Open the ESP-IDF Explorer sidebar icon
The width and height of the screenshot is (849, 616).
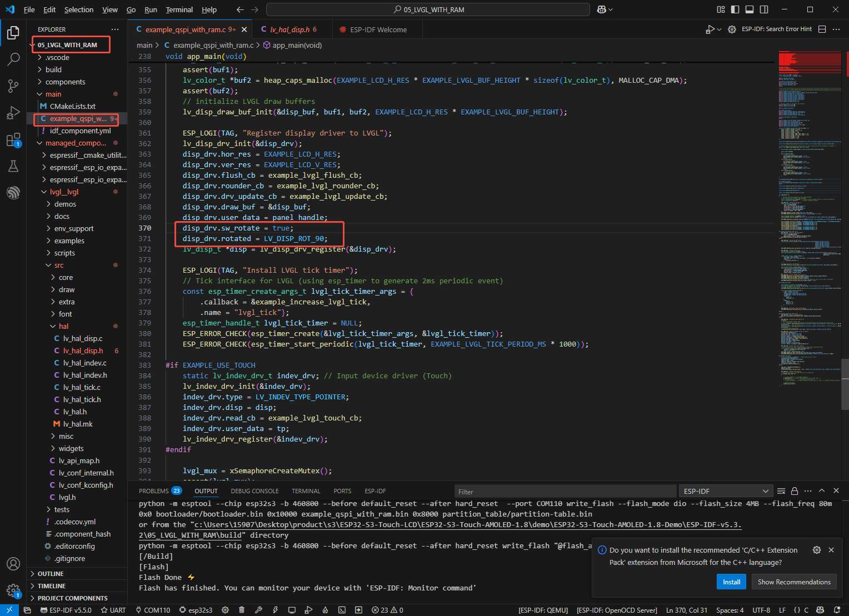click(13, 193)
